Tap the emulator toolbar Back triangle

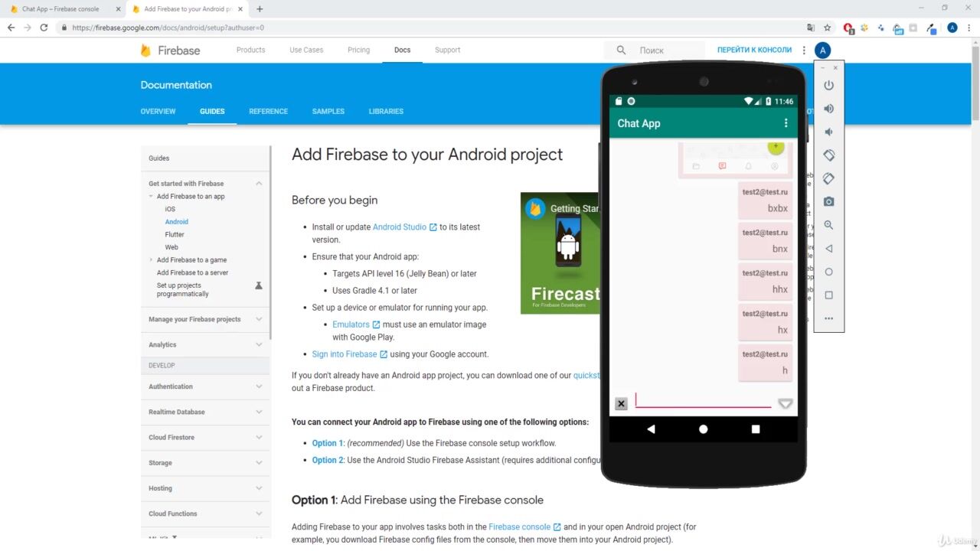pos(828,249)
